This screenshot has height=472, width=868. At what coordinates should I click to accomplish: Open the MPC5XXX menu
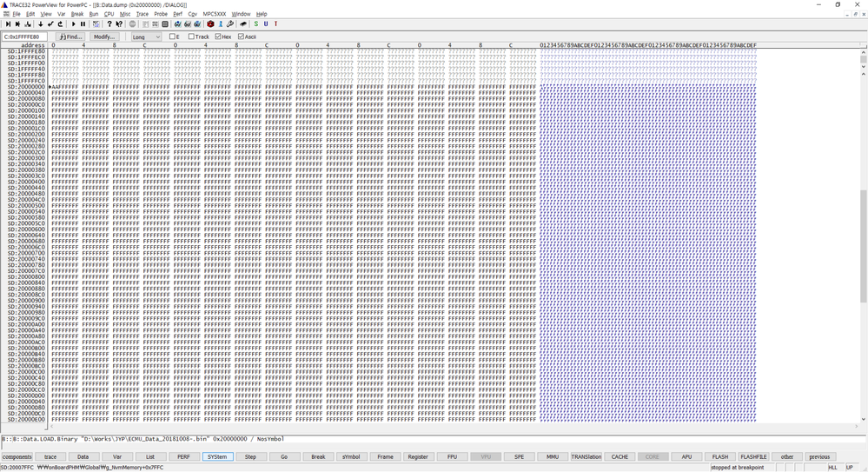pyautogui.click(x=215, y=14)
